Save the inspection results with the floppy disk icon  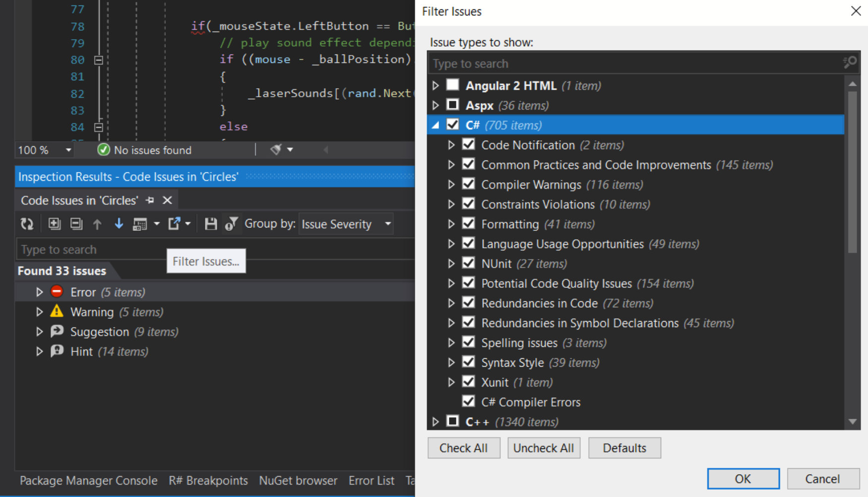pyautogui.click(x=211, y=224)
